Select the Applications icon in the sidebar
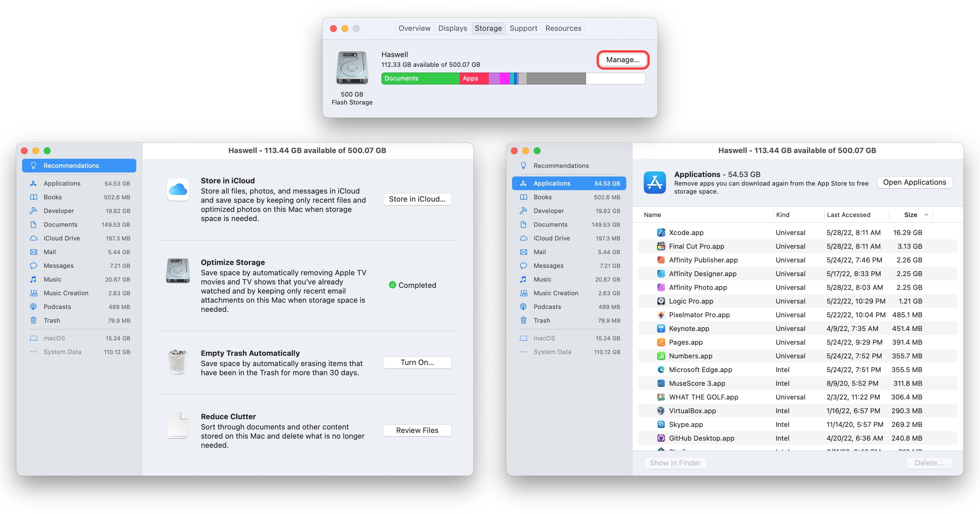This screenshot has height=514, width=980. tap(33, 183)
